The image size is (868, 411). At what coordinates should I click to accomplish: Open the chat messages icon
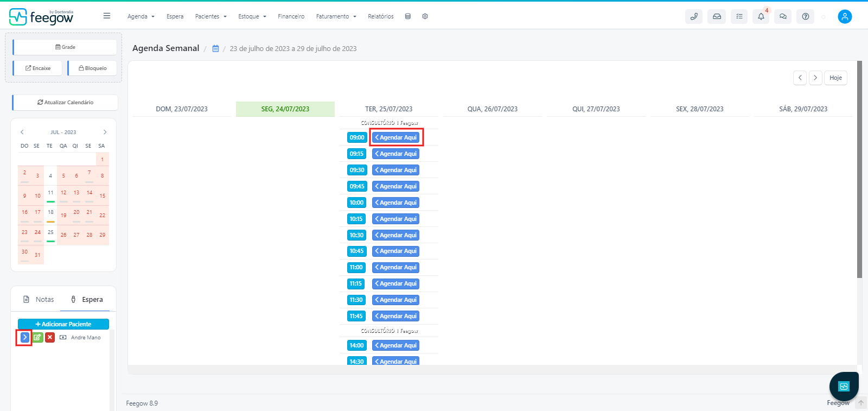click(x=783, y=16)
